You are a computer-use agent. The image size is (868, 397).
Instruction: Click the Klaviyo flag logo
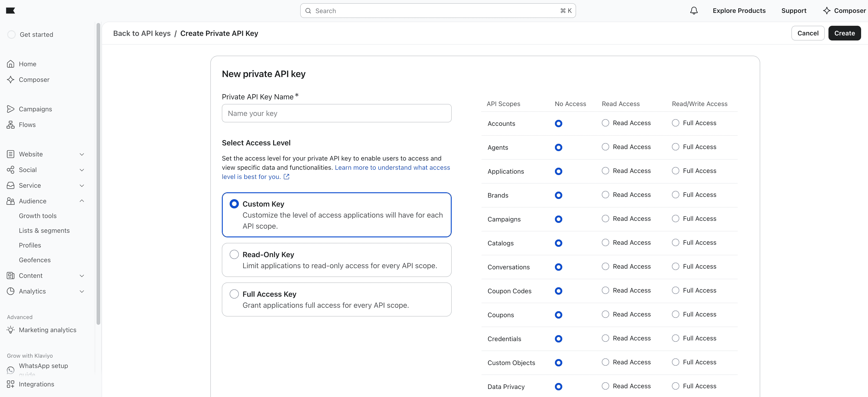pos(10,10)
